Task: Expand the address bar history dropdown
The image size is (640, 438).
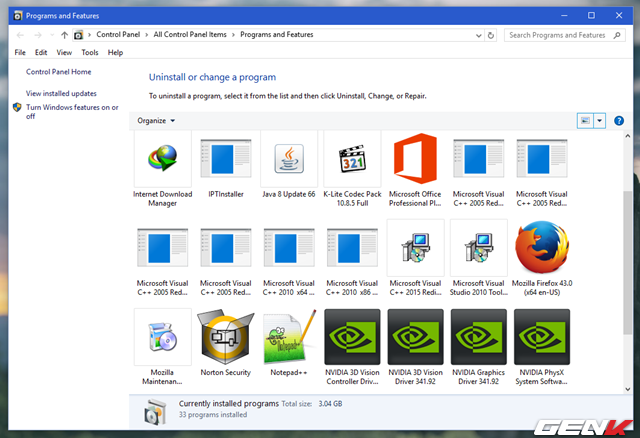Action: tap(478, 36)
